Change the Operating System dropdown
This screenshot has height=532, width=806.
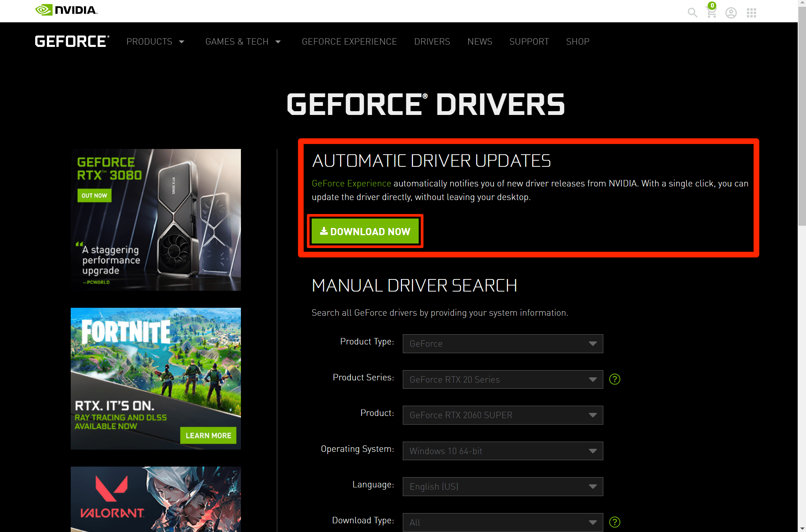pos(502,451)
